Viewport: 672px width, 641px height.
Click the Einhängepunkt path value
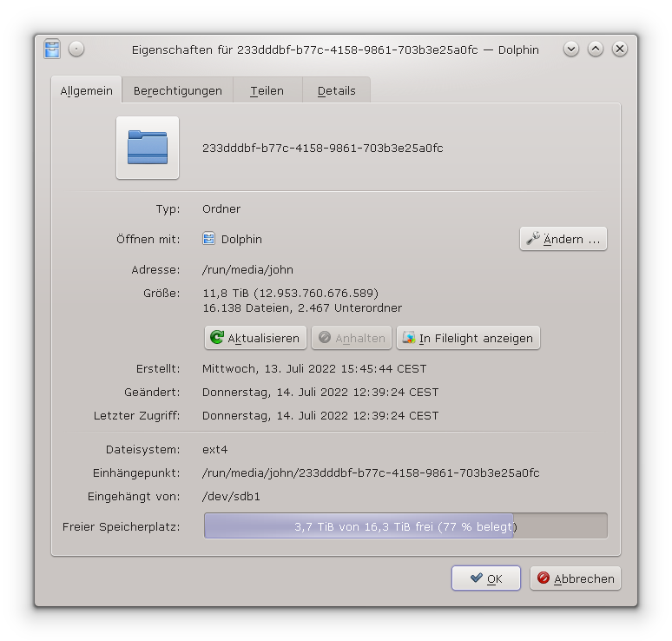(x=371, y=472)
